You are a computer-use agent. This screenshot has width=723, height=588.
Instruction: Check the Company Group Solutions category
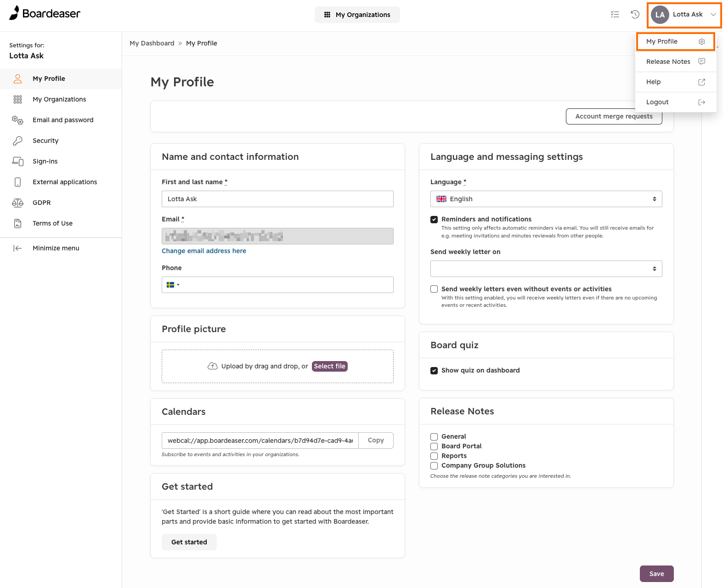tap(434, 466)
